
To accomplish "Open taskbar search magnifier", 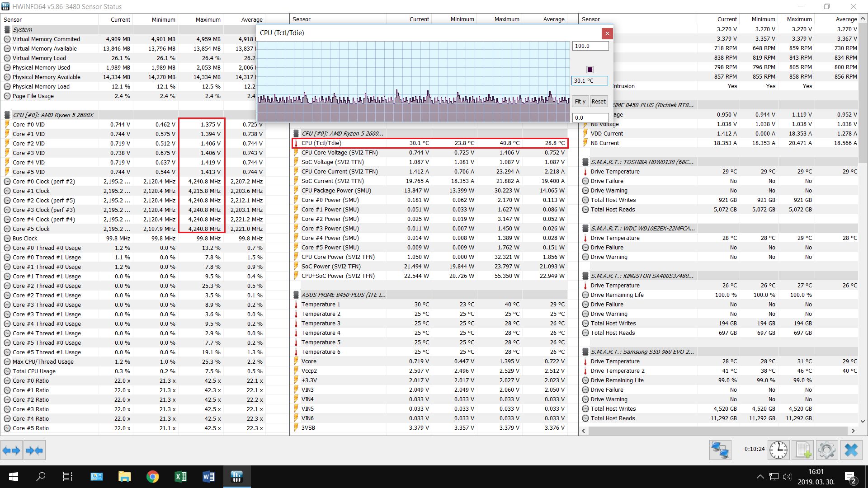I will [41, 477].
